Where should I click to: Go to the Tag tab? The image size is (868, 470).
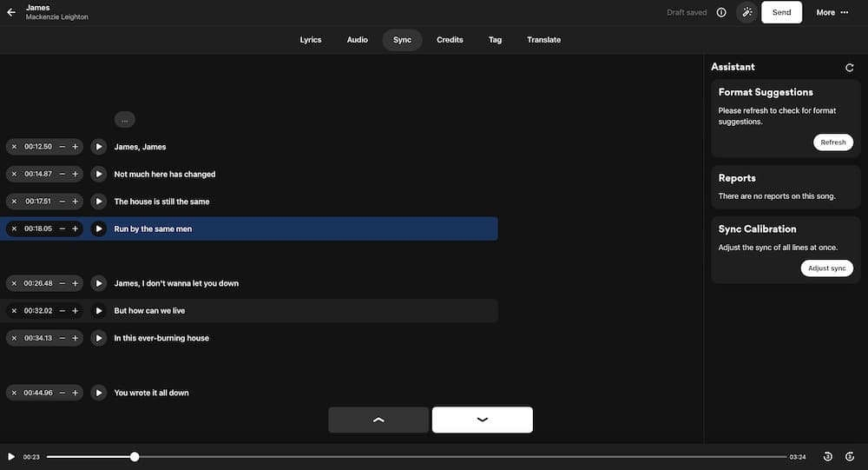[495, 40]
